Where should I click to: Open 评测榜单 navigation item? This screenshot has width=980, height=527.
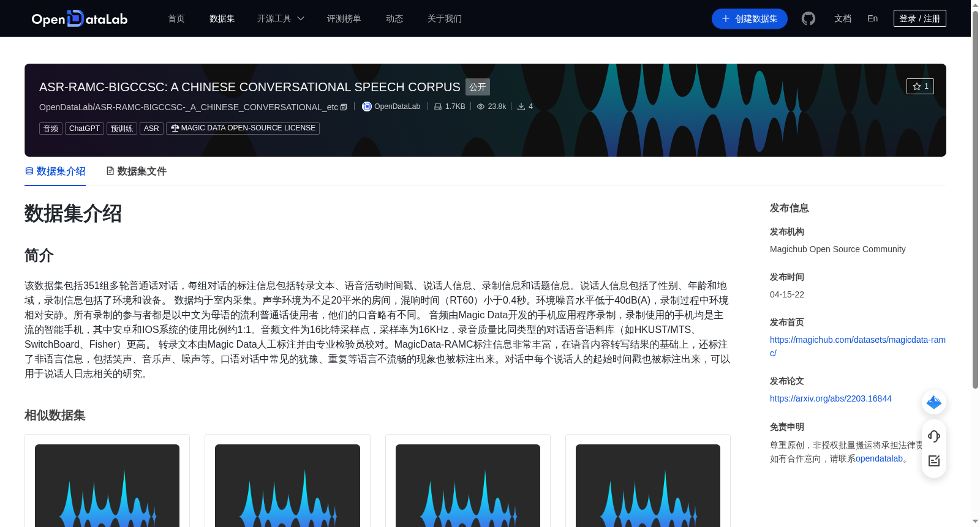pos(344,18)
